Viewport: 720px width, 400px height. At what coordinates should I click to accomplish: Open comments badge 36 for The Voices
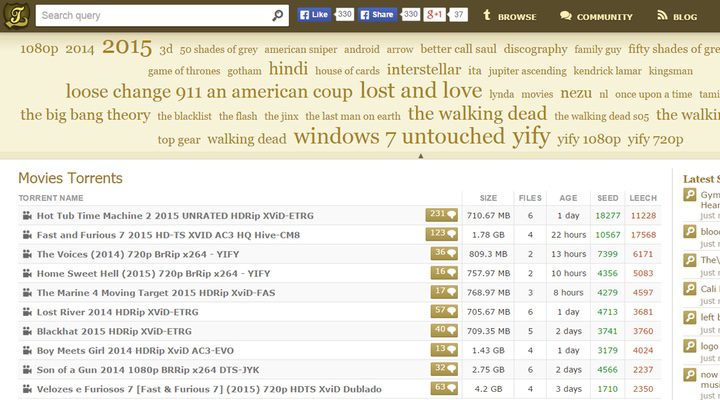[444, 254]
